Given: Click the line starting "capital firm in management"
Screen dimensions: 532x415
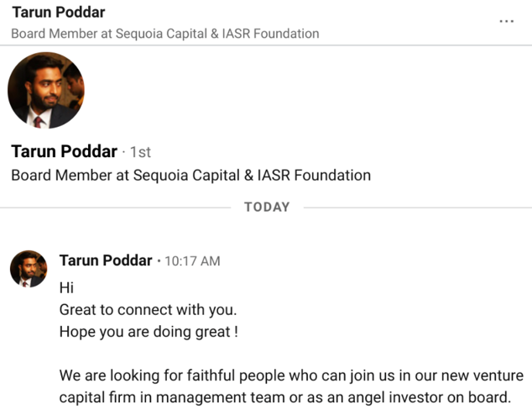Looking at the screenshot, I should [x=284, y=397].
